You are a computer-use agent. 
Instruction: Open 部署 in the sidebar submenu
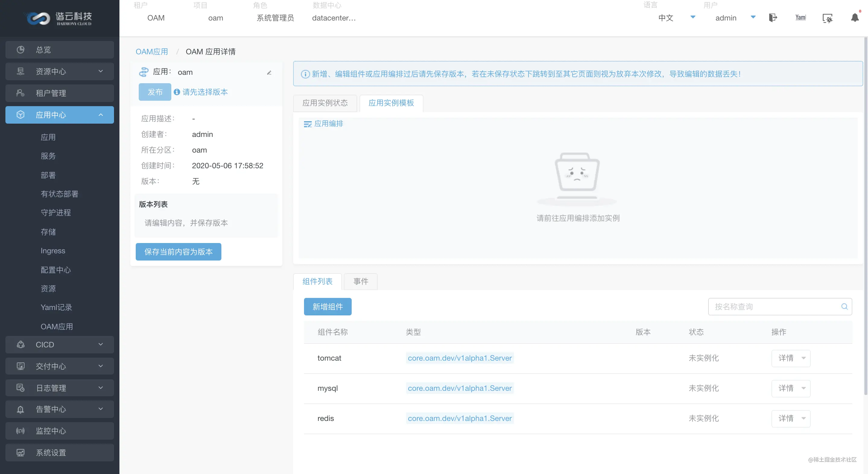click(x=48, y=175)
